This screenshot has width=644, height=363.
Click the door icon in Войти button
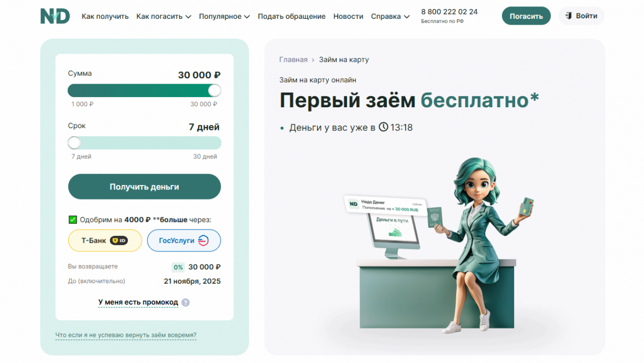(568, 16)
